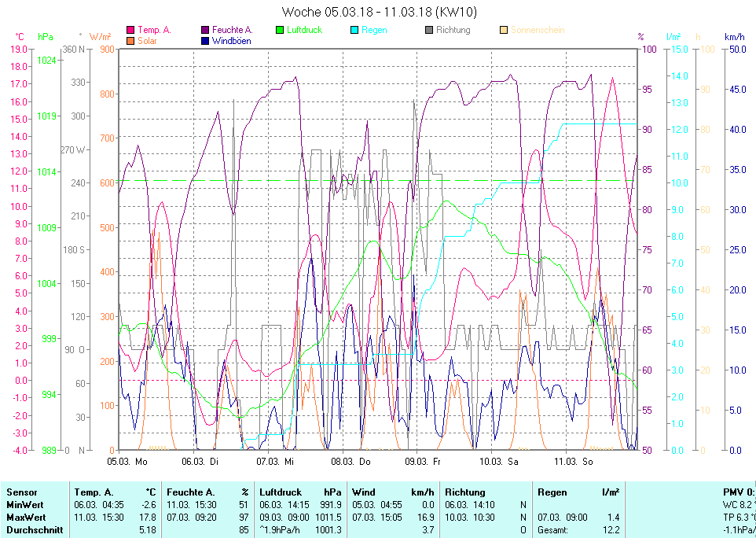Click the green 'hPa' axis unit label
This screenshot has height=538, width=756.
pyautogui.click(x=46, y=37)
